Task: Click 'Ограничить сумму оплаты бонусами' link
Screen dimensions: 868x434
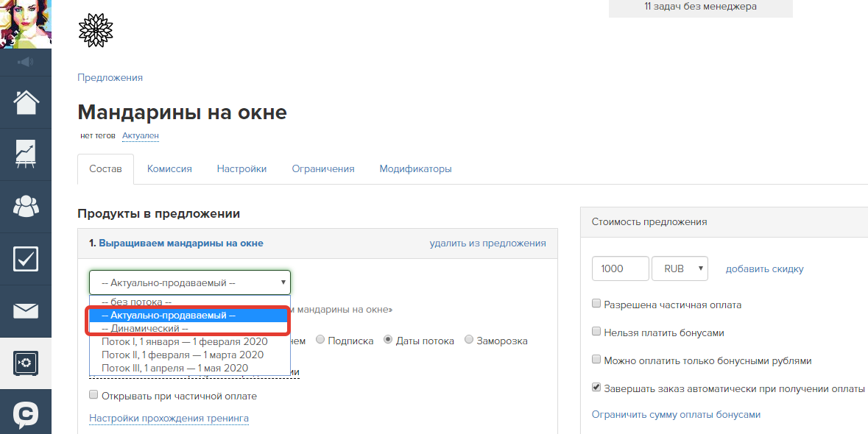Action: (676, 415)
